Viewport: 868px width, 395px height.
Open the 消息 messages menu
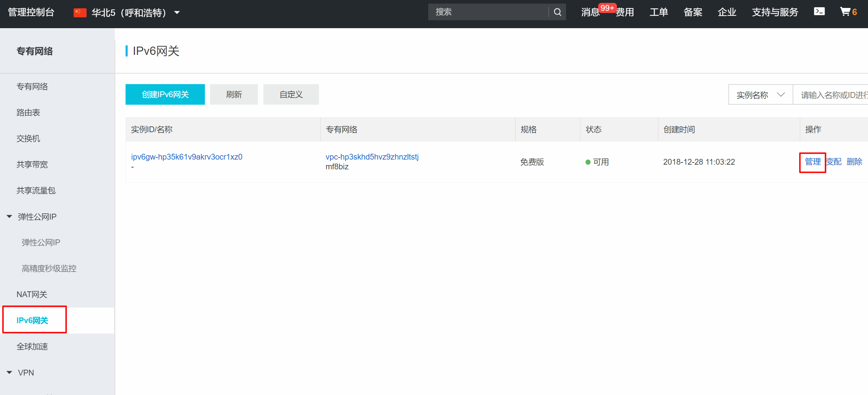coord(590,12)
